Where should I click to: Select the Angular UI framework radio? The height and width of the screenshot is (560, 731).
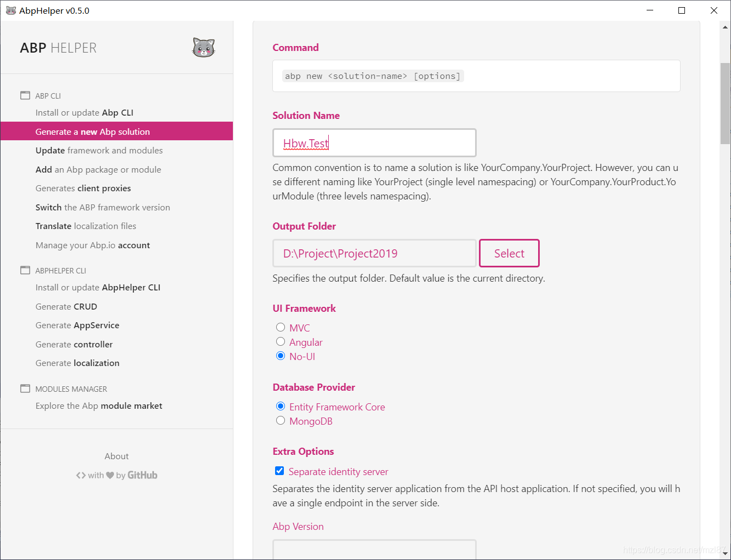coord(281,341)
